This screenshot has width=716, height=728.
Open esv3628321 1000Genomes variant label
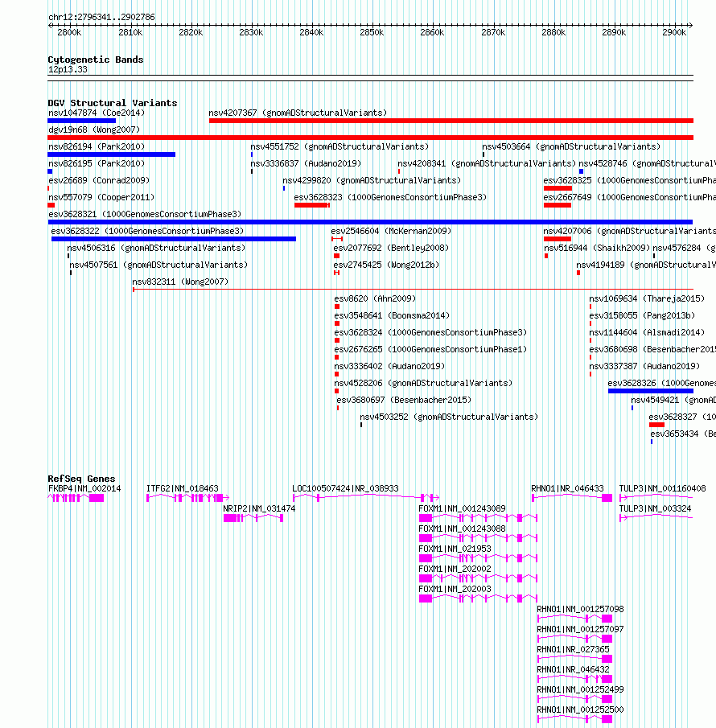(145, 214)
